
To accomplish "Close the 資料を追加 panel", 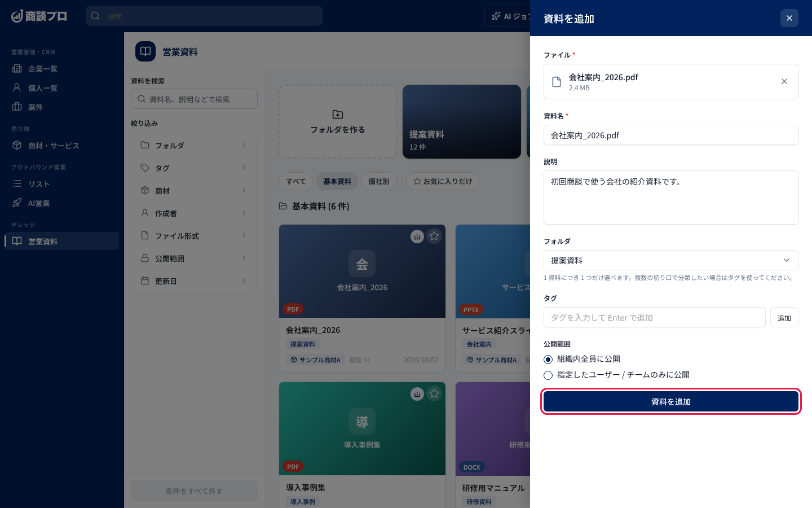I will click(x=789, y=18).
